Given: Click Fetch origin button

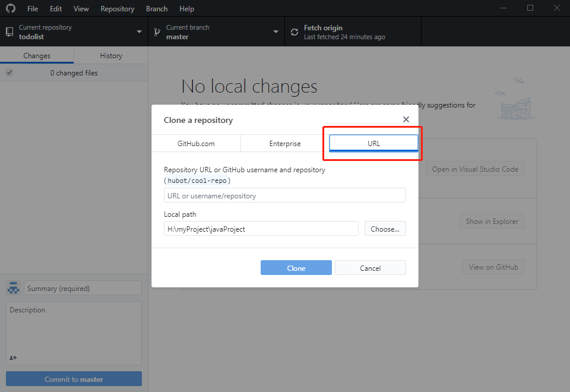Looking at the screenshot, I should pos(353,31).
